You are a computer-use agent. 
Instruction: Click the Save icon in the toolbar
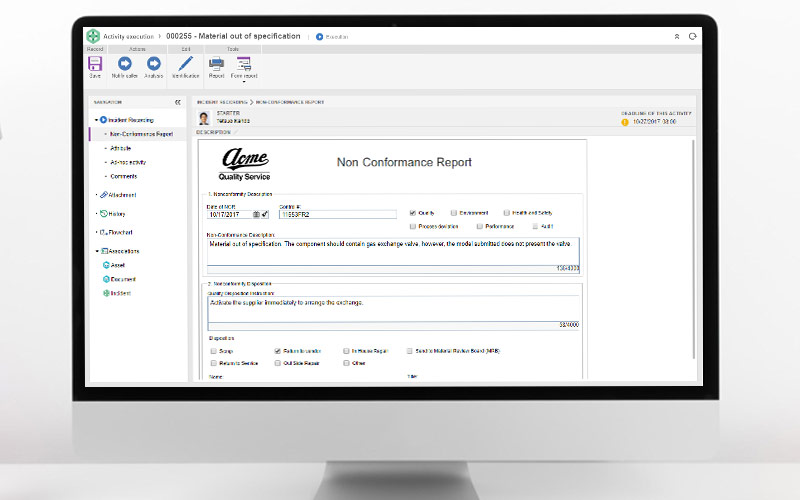click(x=95, y=63)
